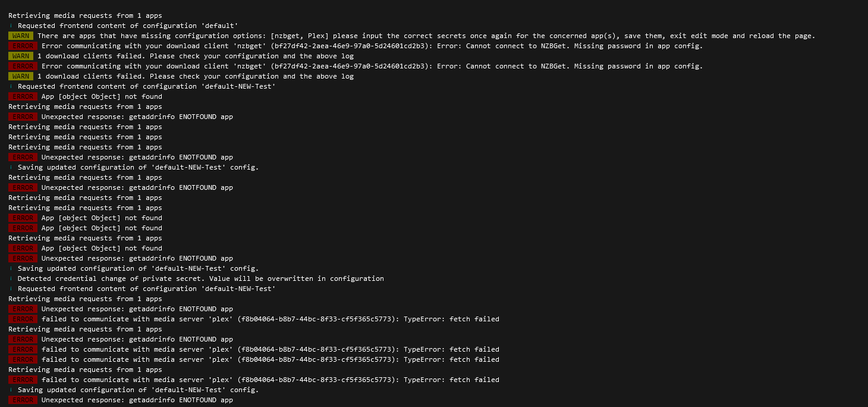868x407 pixels.
Task: Click the second WARN badge in the log
Action: click(x=21, y=56)
